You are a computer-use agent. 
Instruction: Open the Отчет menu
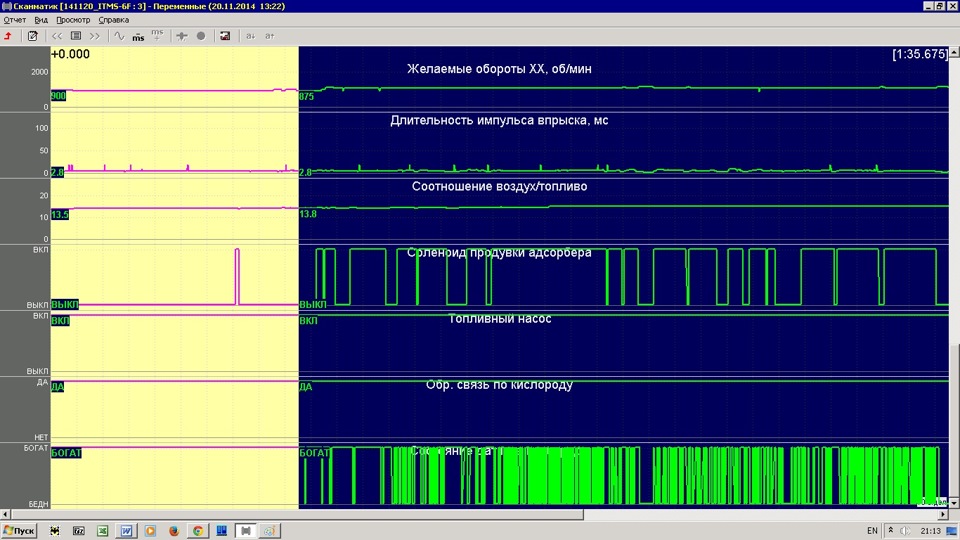(x=15, y=20)
